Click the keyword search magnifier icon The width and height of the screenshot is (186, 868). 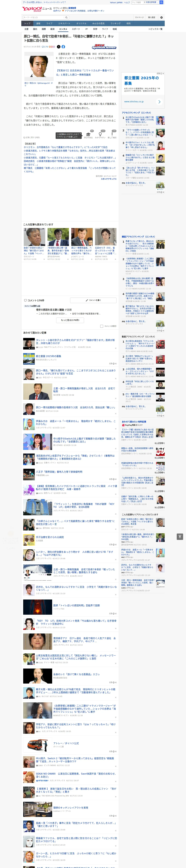[66, 17]
